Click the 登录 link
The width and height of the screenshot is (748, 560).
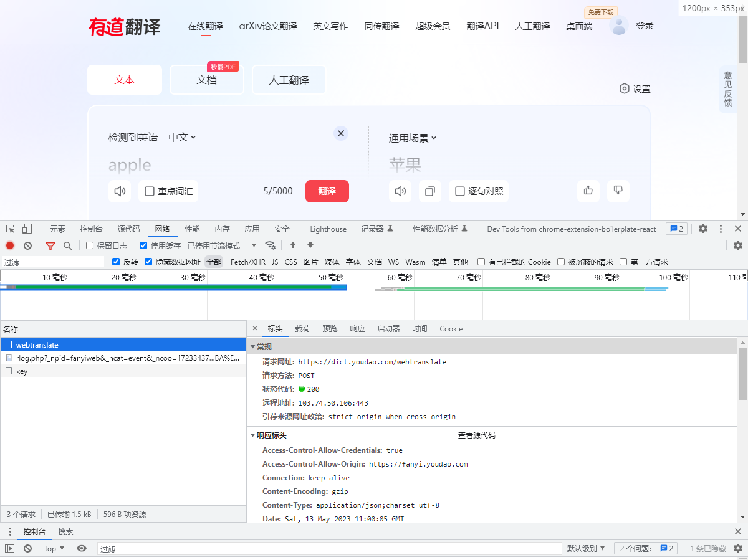pyautogui.click(x=645, y=26)
